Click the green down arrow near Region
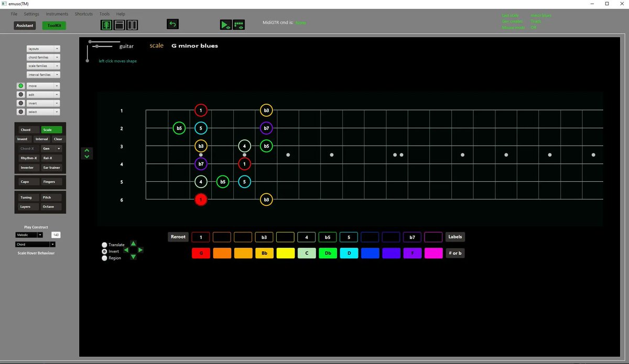The width and height of the screenshot is (629, 364). tap(133, 257)
